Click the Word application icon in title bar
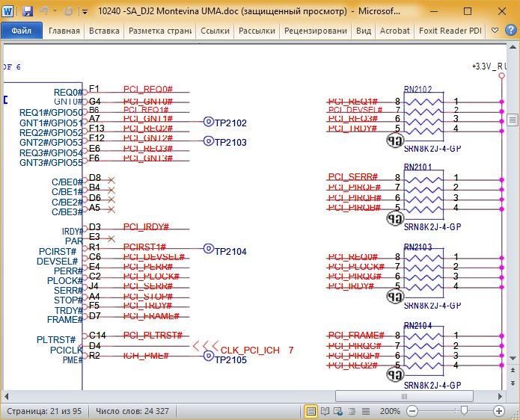This screenshot has height=420, width=520. click(8, 12)
